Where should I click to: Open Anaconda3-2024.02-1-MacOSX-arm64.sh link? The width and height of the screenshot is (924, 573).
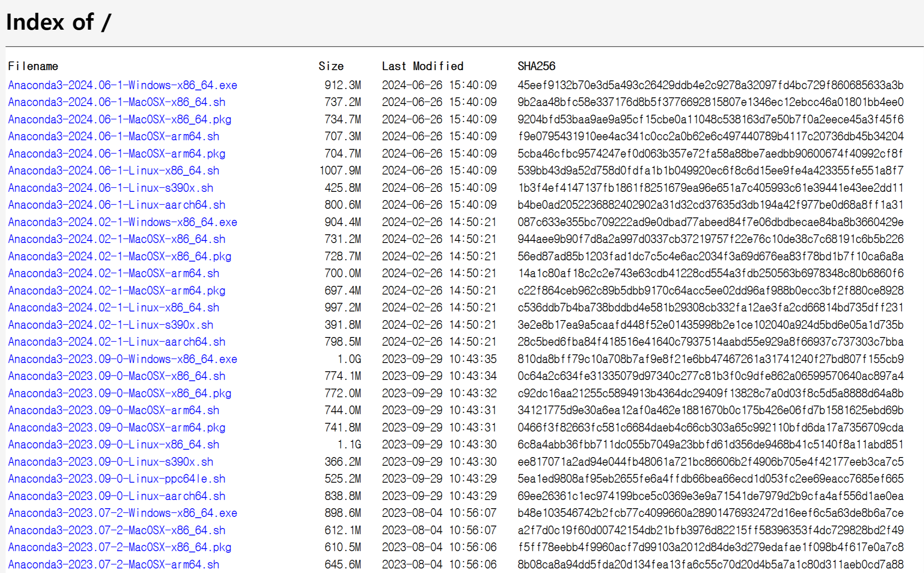click(x=113, y=274)
